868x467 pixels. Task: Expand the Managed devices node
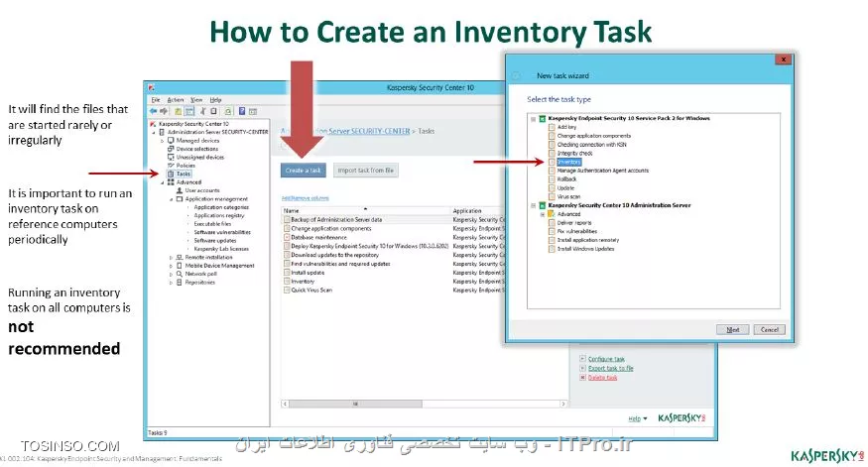[x=163, y=141]
